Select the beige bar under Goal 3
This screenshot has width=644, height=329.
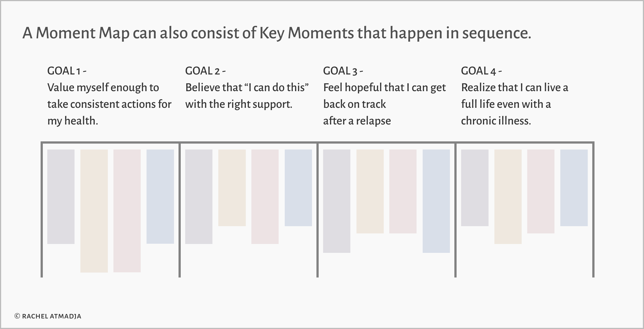pyautogui.click(x=370, y=191)
